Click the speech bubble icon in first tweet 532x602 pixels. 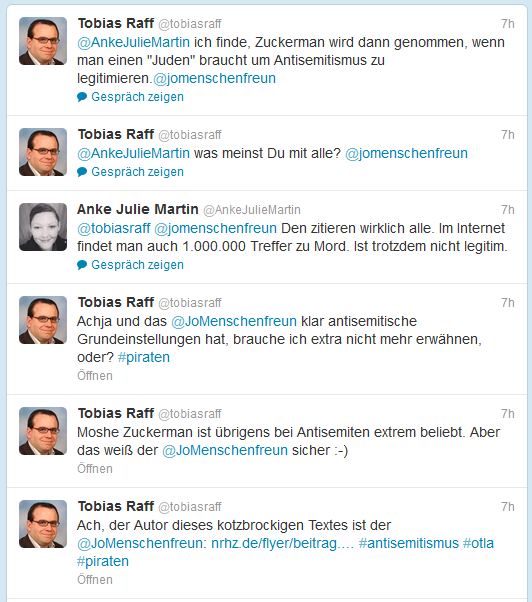[x=82, y=97]
